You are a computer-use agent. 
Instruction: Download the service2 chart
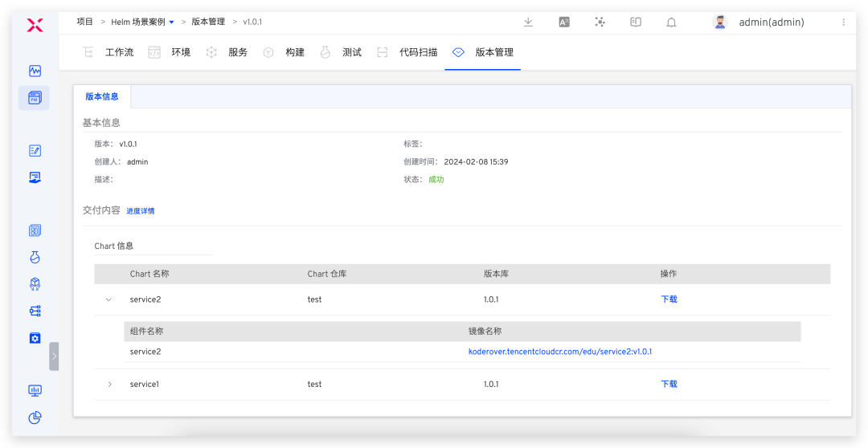tap(669, 299)
